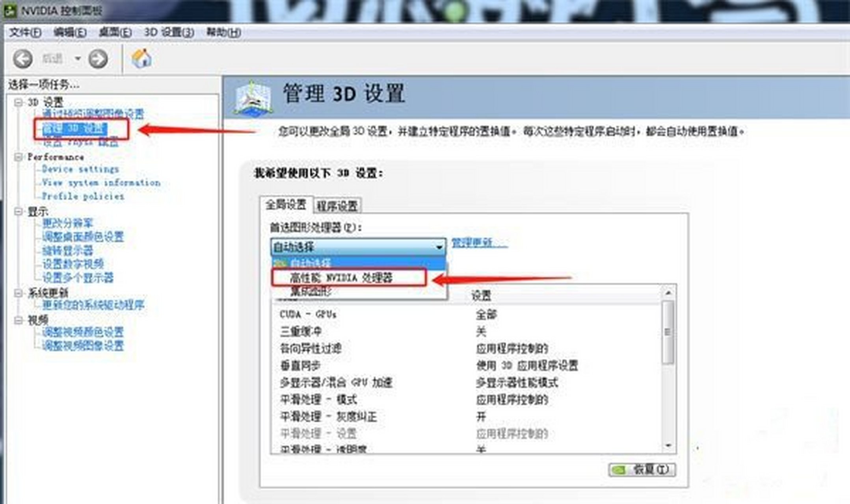This screenshot has width=850, height=504.
Task: Open the back history dropdown arrow
Action: point(78,59)
